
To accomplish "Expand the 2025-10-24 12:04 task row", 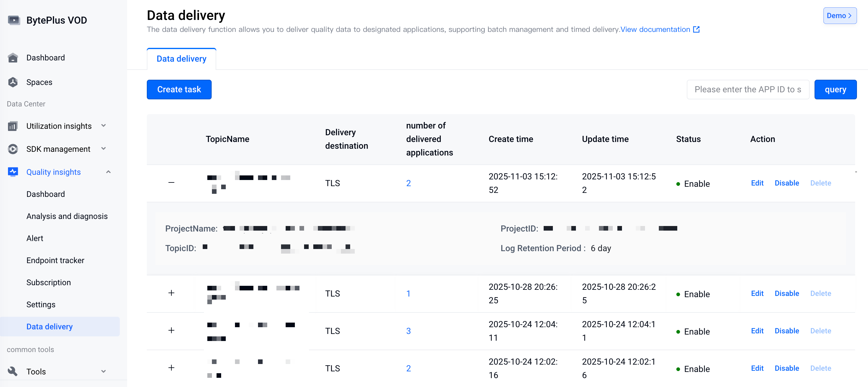I will 171,331.
